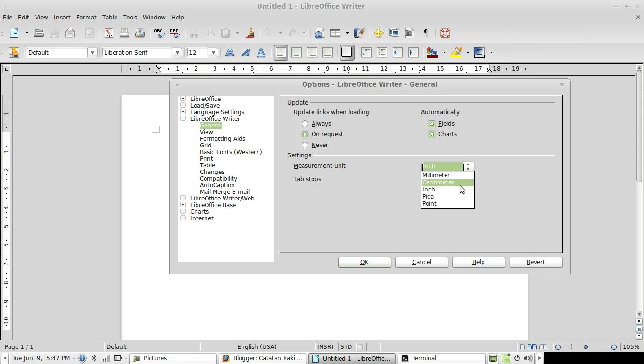Decrease paragraph indent icon
Screen dimensions: 644x364
pos(397,53)
